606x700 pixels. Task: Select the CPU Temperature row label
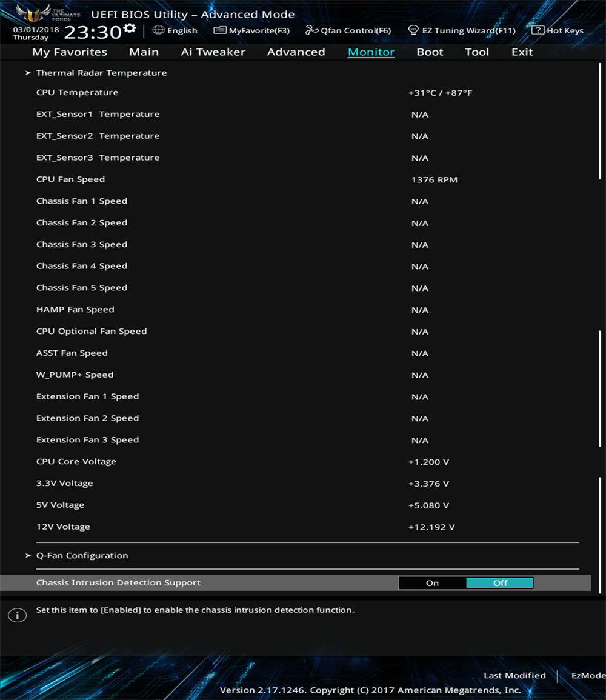point(77,92)
